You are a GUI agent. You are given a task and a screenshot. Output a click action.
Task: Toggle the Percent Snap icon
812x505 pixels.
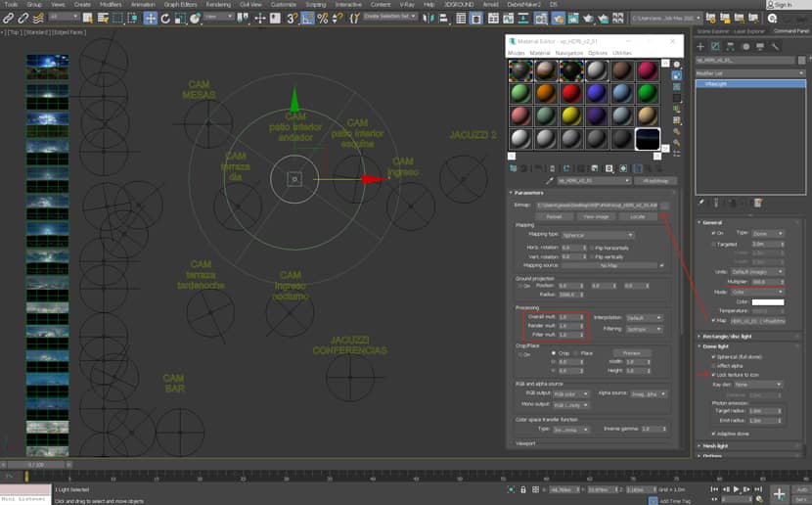pyautogui.click(x=322, y=19)
